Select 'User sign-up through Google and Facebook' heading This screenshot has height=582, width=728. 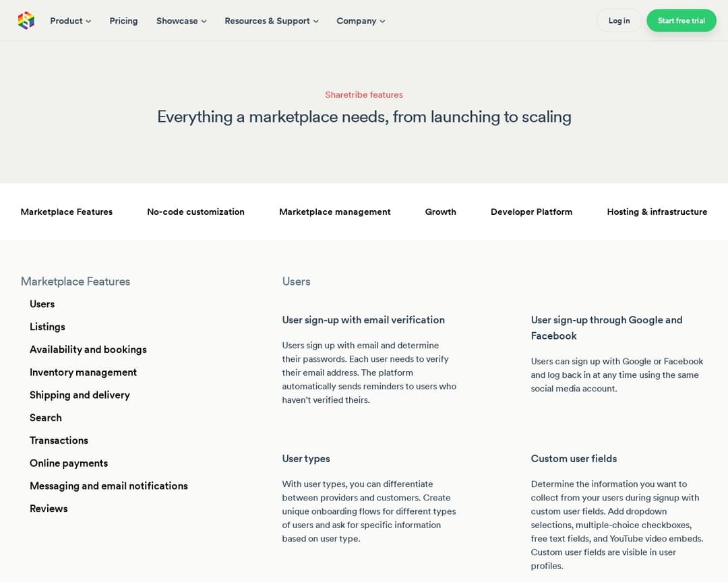[x=607, y=327]
